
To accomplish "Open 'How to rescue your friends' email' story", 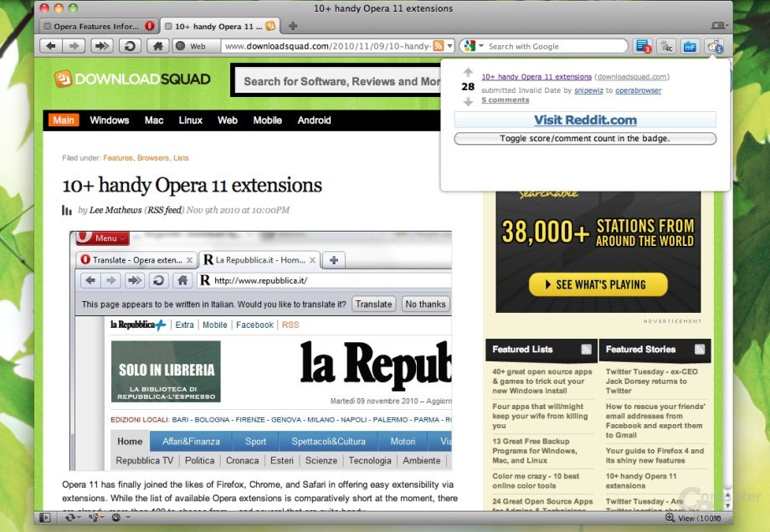I will click(655, 421).
